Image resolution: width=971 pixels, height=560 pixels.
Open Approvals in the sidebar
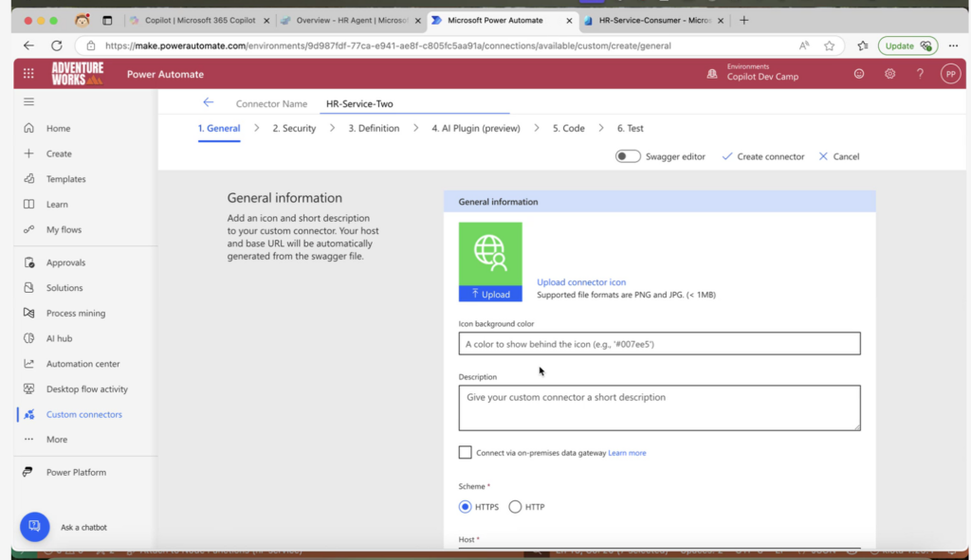[65, 262]
